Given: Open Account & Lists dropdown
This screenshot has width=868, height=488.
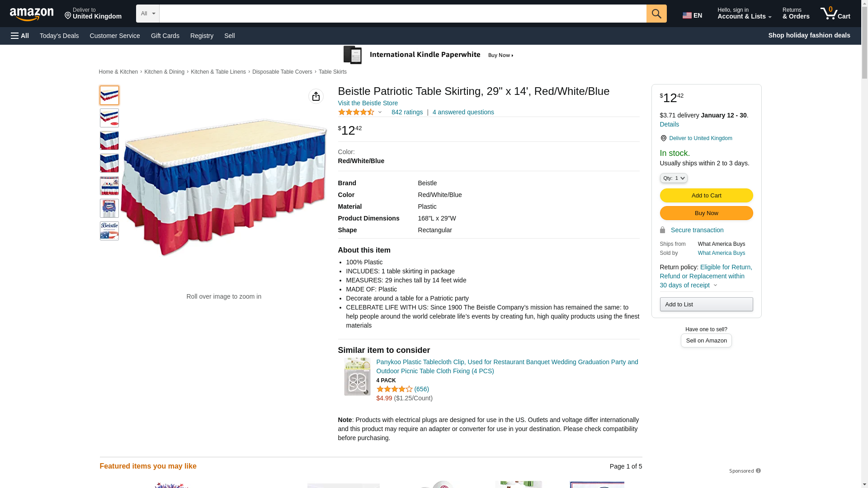Looking at the screenshot, I should coord(744,14).
